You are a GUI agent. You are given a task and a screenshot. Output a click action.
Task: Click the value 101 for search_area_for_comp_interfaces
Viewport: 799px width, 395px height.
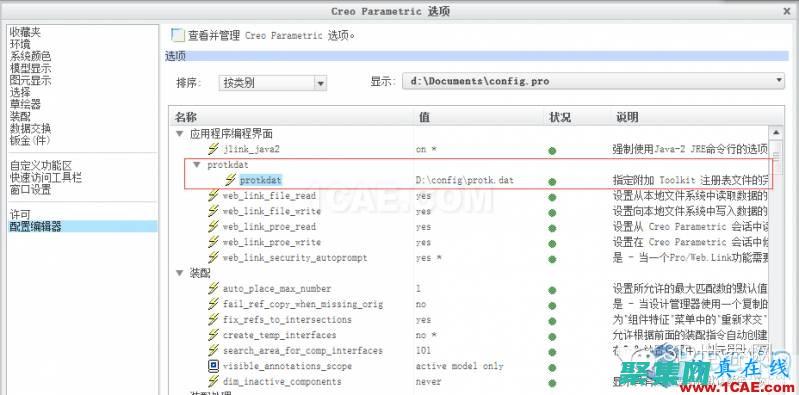click(x=423, y=351)
